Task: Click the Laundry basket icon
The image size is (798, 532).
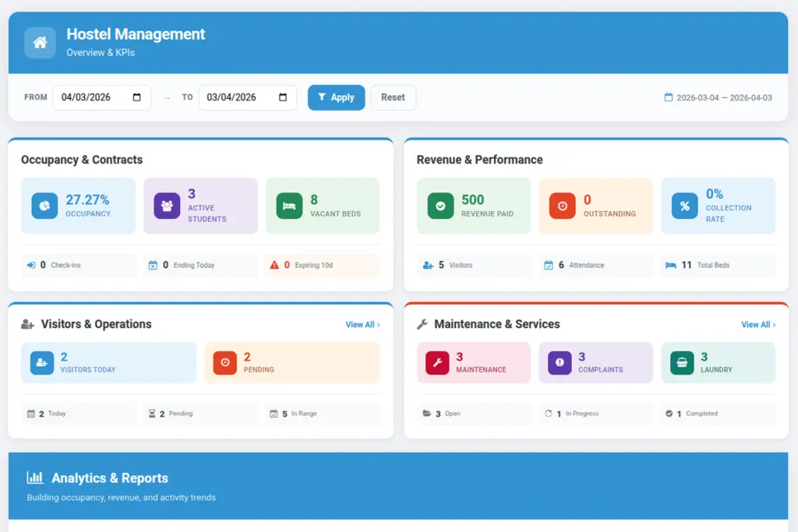Action: [x=682, y=363]
